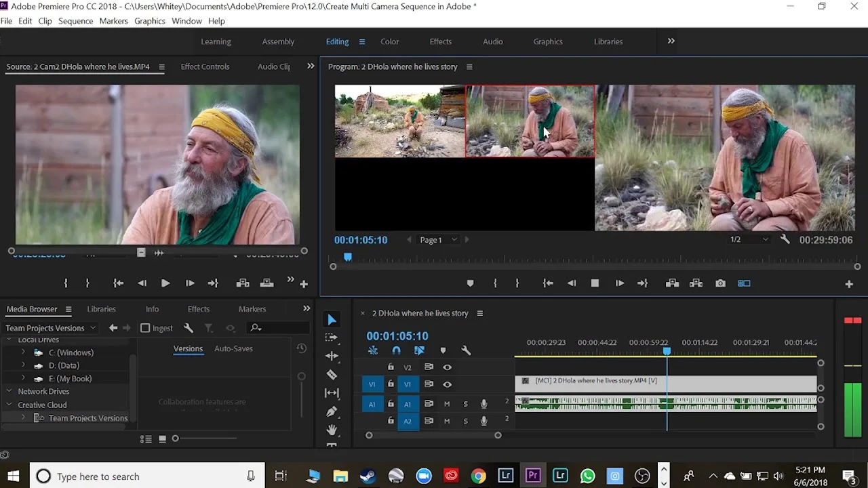Viewport: 868px width, 488px height.
Task: Switch to the Color workspace tab
Action: tap(389, 41)
